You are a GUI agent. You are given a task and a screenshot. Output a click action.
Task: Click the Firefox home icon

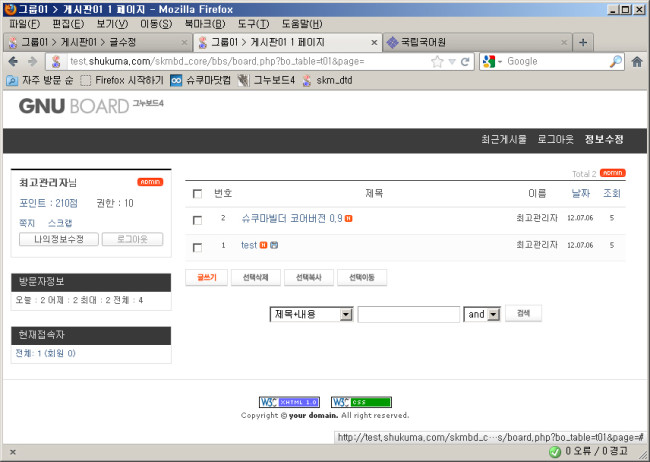pyautogui.click(x=636, y=61)
